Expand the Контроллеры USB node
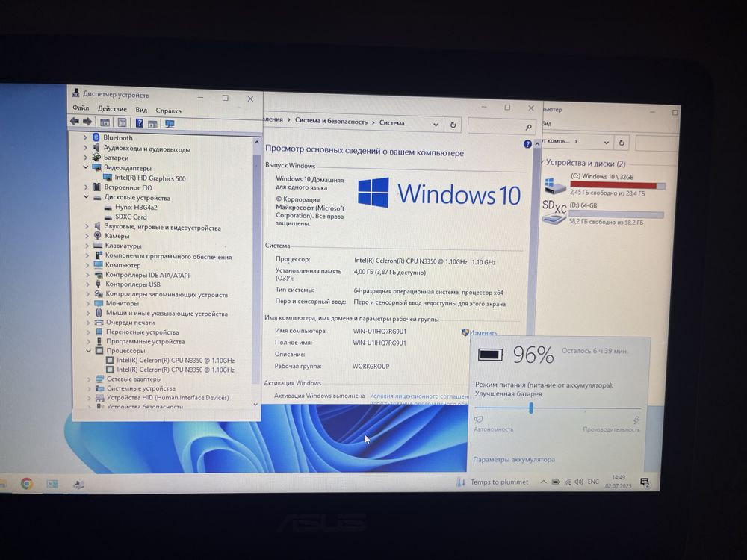The image size is (747, 560). [x=87, y=284]
